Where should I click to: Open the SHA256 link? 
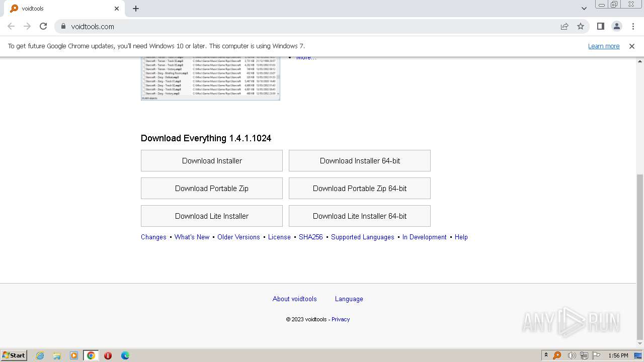(x=311, y=237)
